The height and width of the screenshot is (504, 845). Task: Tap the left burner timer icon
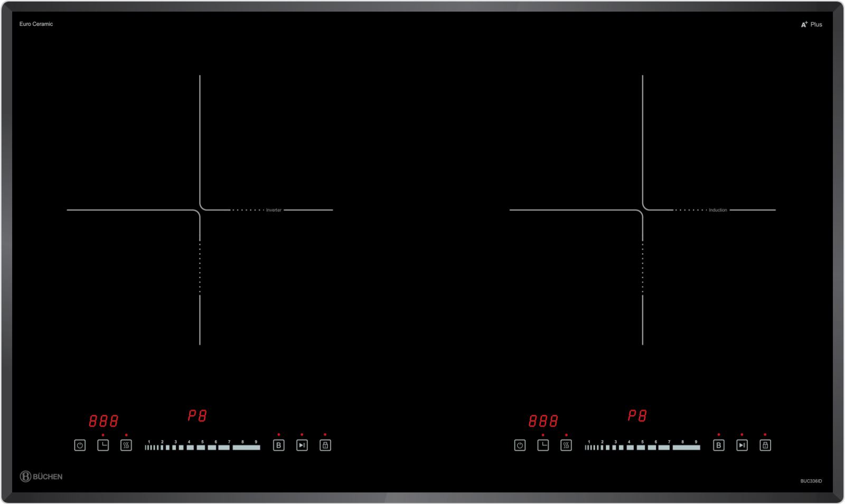(x=103, y=445)
